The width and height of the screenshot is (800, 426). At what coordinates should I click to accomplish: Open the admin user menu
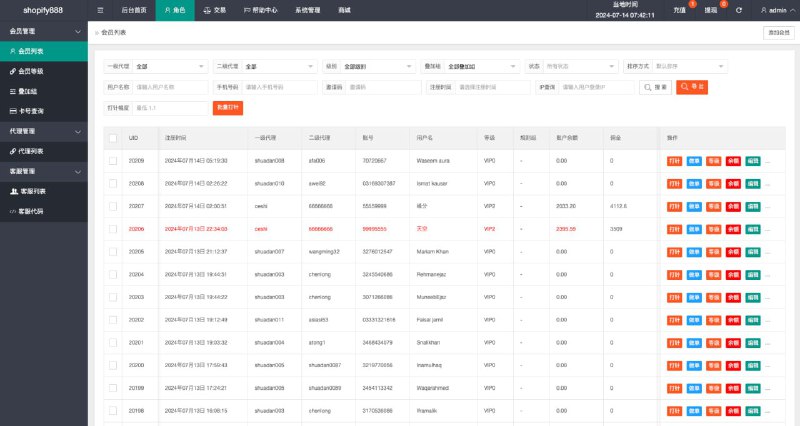pos(778,10)
